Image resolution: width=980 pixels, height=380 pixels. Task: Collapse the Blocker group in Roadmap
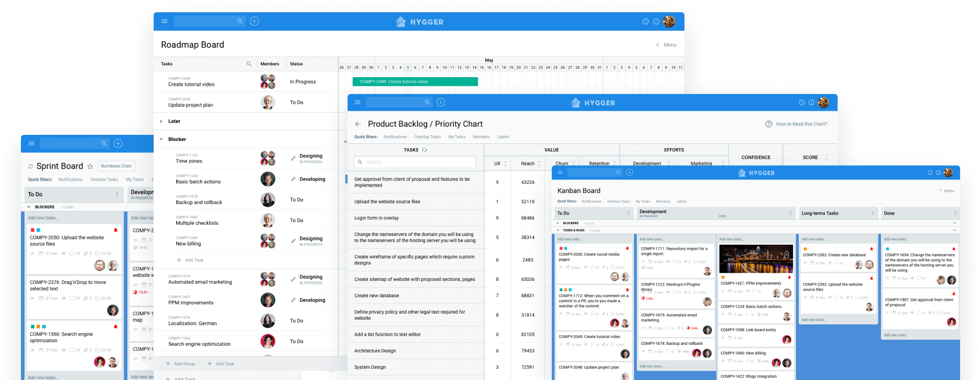pyautogui.click(x=161, y=139)
